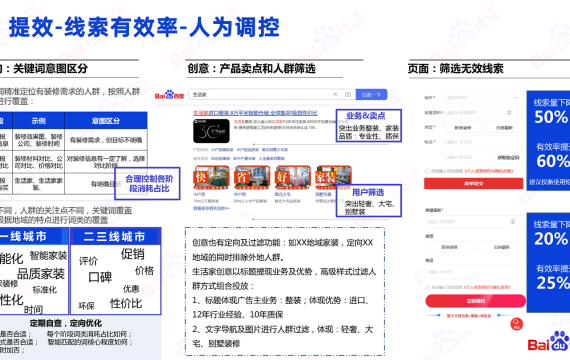The width and height of the screenshot is (570, 360).
Task: Focus the 房屋面积 input in the top form
Action: tap(483, 113)
